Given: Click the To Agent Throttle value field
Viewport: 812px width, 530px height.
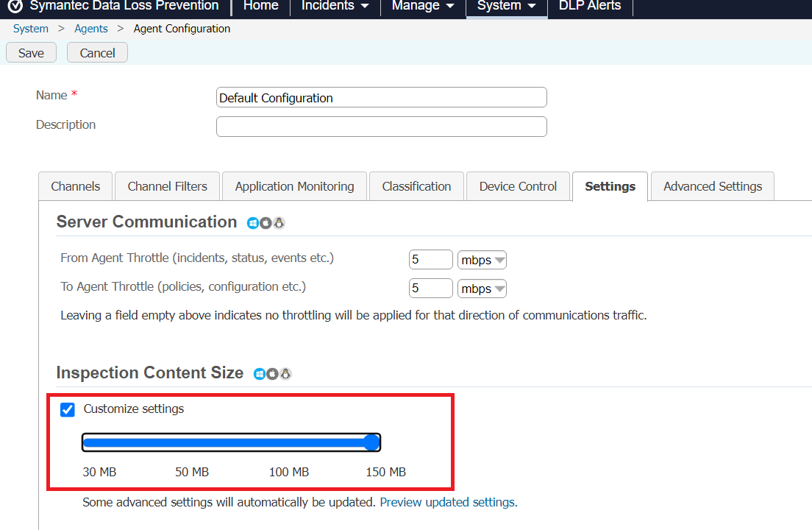Looking at the screenshot, I should pyautogui.click(x=431, y=289).
